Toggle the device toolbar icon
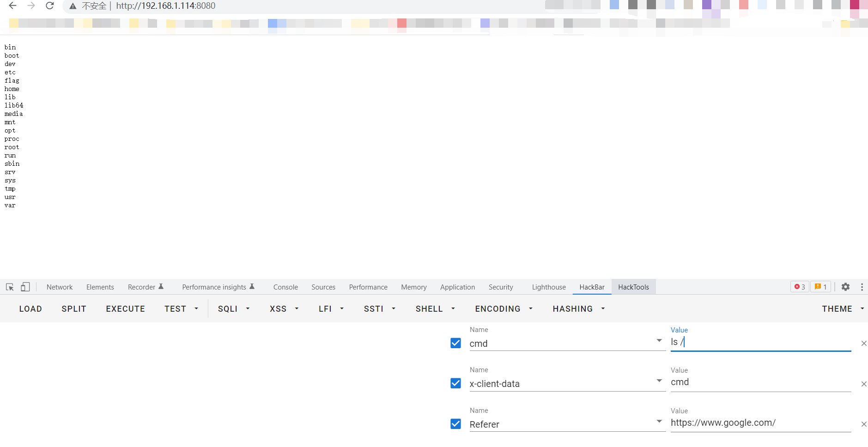The height and width of the screenshot is (447, 868). (25, 287)
